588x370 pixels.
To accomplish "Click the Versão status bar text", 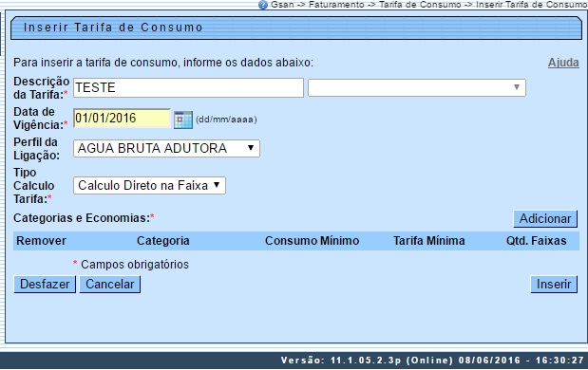I will pos(432,361).
